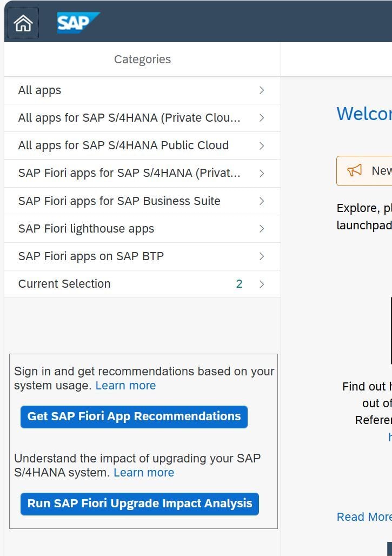Screen dimensions: 392x556
Task: Expand the Current Selection category
Action: coord(262,283)
